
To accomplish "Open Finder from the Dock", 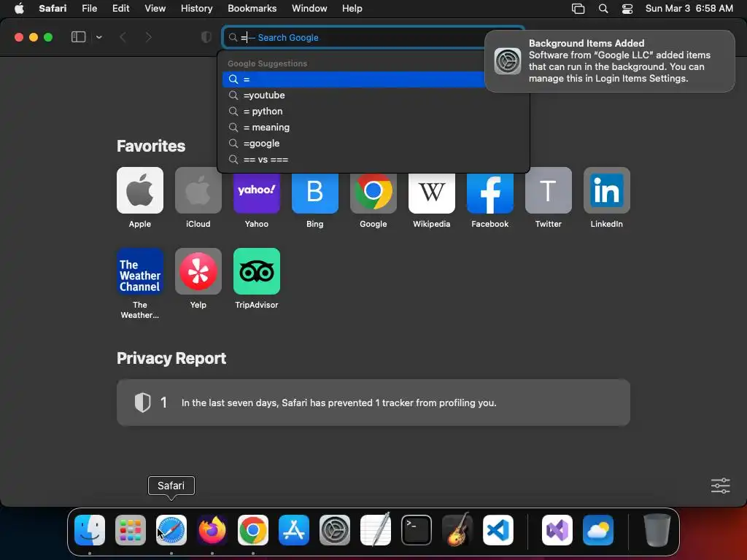I will tap(90, 530).
